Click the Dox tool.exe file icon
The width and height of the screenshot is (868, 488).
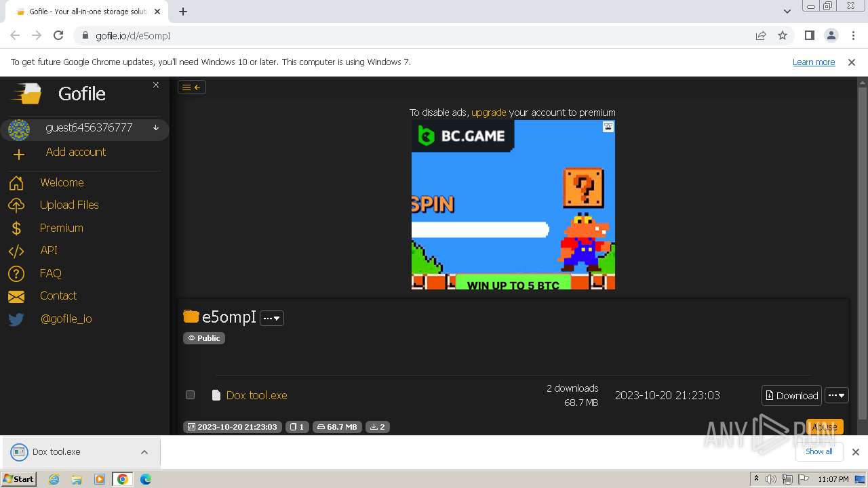pyautogui.click(x=216, y=395)
